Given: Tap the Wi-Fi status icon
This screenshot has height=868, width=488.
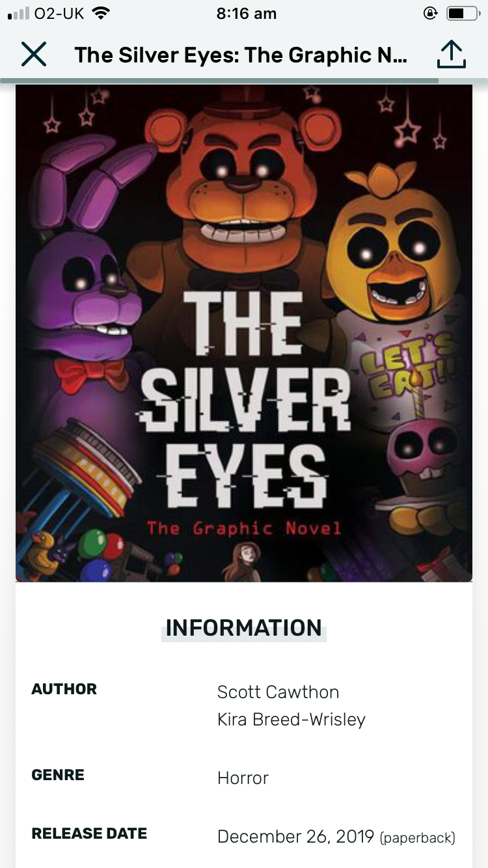Looking at the screenshot, I should click(x=101, y=13).
